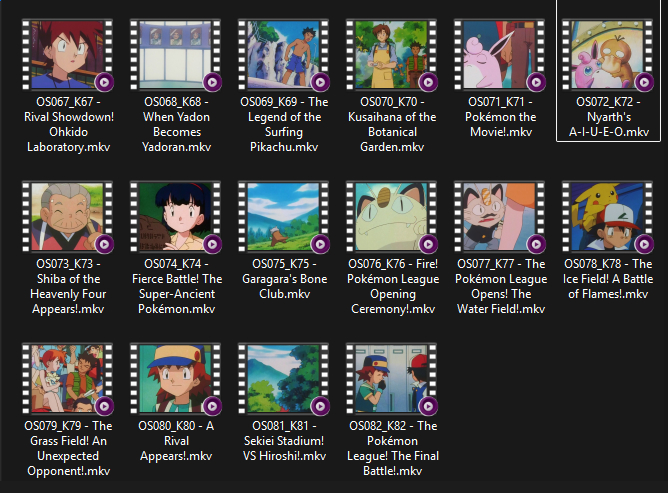This screenshot has height=493, width=668.
Task: Click the purple play badge on OS077_K77
Action: (536, 244)
